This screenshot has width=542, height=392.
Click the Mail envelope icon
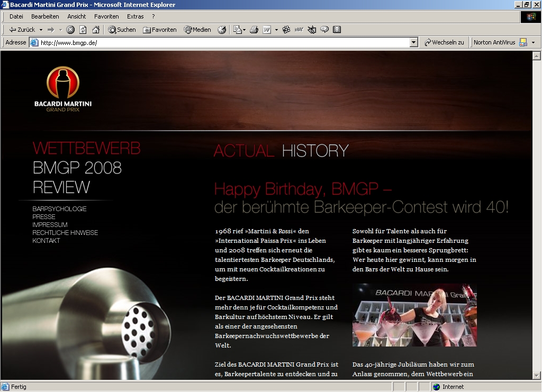pyautogui.click(x=238, y=30)
